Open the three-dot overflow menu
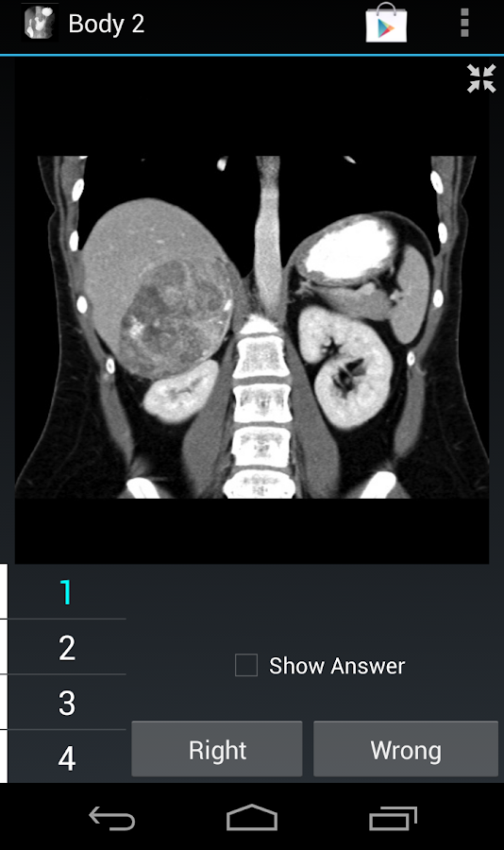The width and height of the screenshot is (504, 850). (464, 24)
